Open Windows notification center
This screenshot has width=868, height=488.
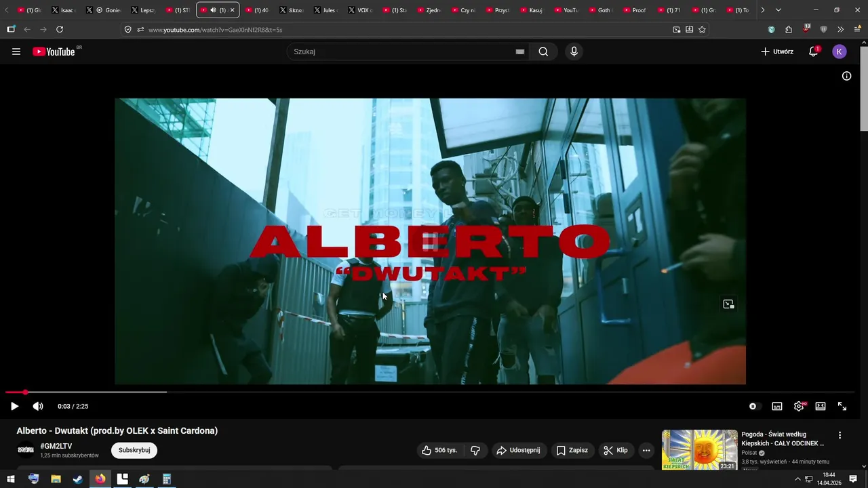pos(853,479)
